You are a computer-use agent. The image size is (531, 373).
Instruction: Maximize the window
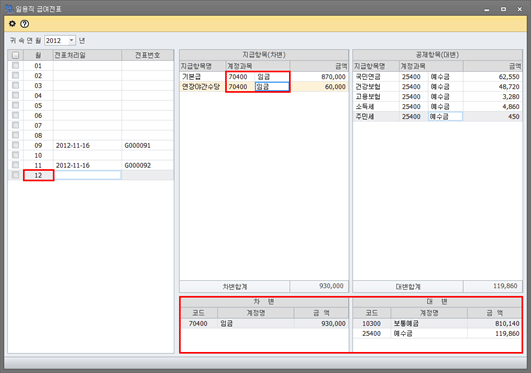pyautogui.click(x=504, y=9)
